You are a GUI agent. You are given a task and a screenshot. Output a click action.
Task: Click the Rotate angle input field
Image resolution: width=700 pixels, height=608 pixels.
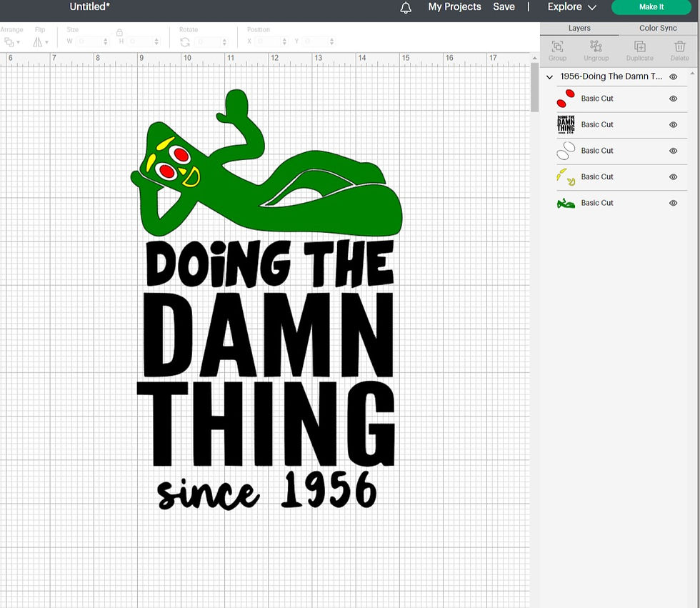point(208,41)
